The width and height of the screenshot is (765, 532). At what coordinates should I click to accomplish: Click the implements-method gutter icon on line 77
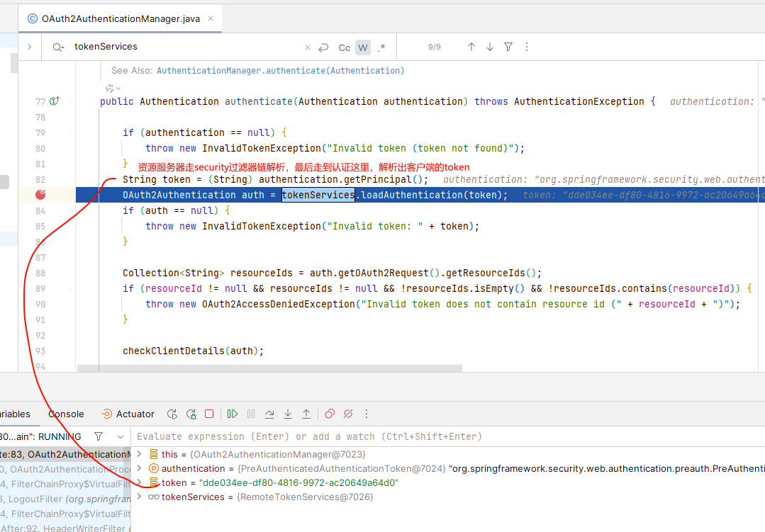[55, 101]
